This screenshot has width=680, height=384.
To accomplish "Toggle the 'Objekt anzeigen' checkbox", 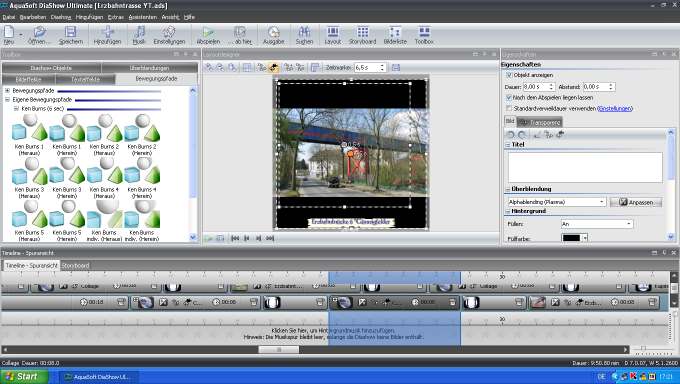I will [x=509, y=75].
